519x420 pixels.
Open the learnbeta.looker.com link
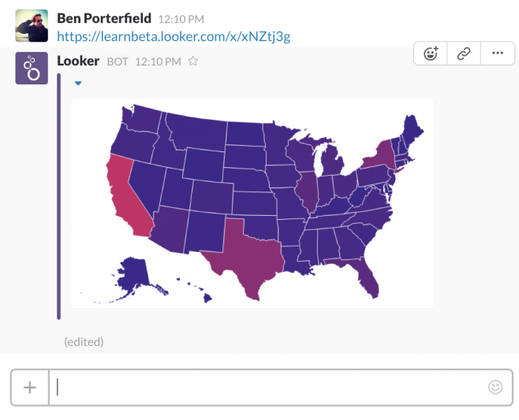click(x=174, y=35)
